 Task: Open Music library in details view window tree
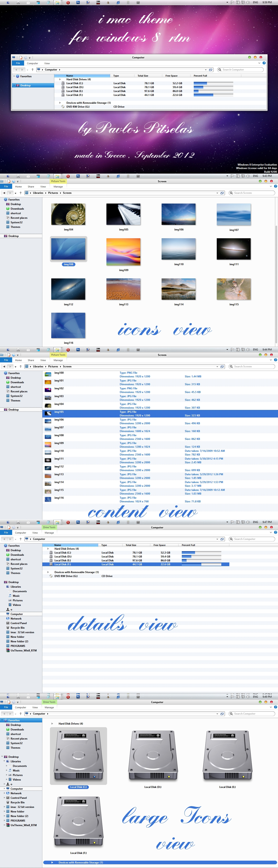coord(16,596)
